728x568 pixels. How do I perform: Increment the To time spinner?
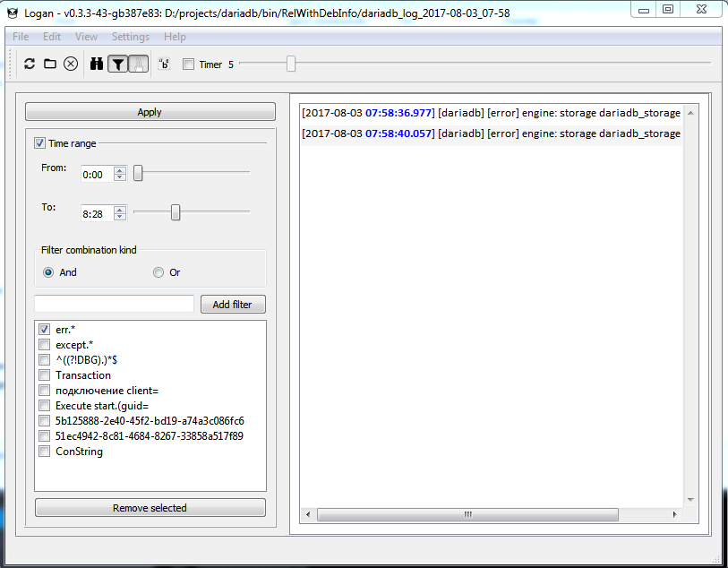click(x=120, y=210)
